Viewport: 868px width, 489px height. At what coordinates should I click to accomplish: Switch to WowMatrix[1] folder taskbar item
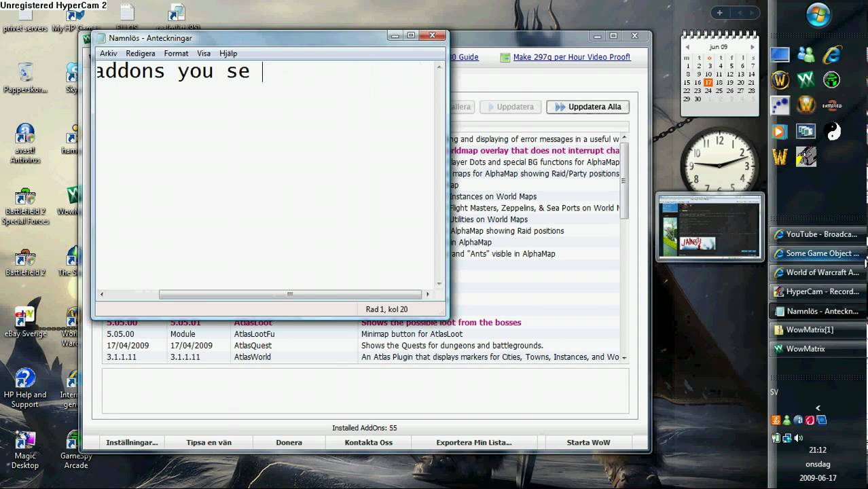pos(817,329)
